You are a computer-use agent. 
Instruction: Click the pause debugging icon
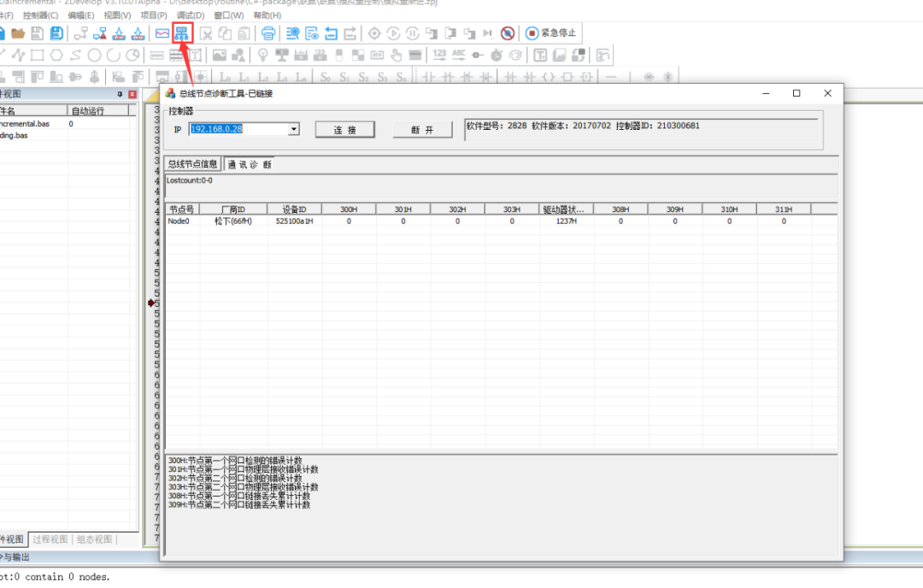(x=413, y=33)
